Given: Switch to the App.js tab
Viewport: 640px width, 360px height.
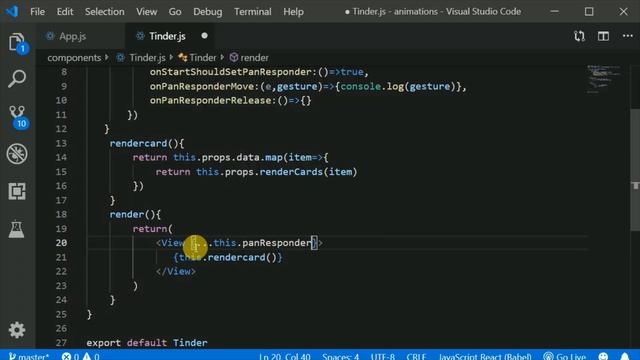Looking at the screenshot, I should pyautogui.click(x=73, y=36).
